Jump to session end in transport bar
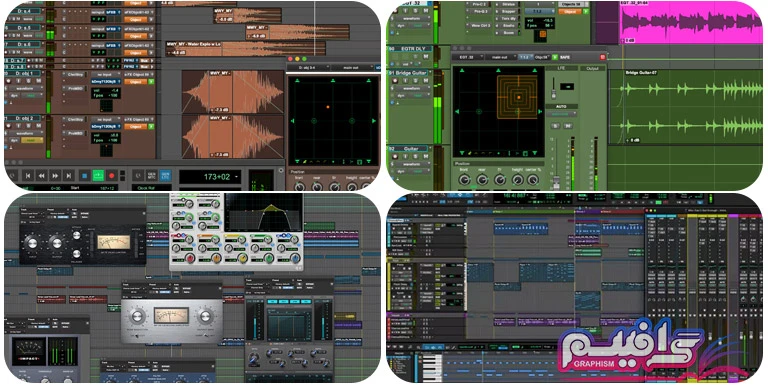Screen dimensions: 768x386 [x=69, y=175]
